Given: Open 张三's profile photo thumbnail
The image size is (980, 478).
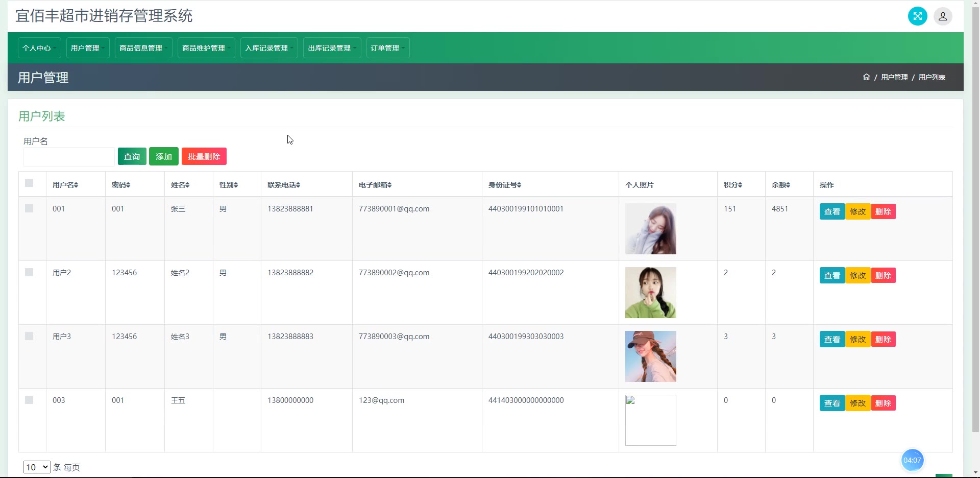Looking at the screenshot, I should pyautogui.click(x=651, y=229).
